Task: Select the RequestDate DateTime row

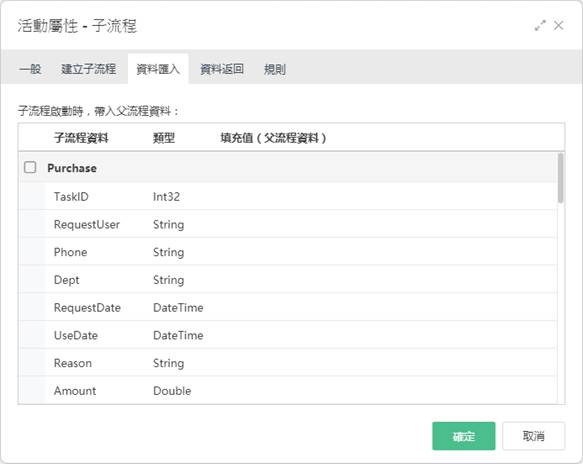Action: [287, 307]
